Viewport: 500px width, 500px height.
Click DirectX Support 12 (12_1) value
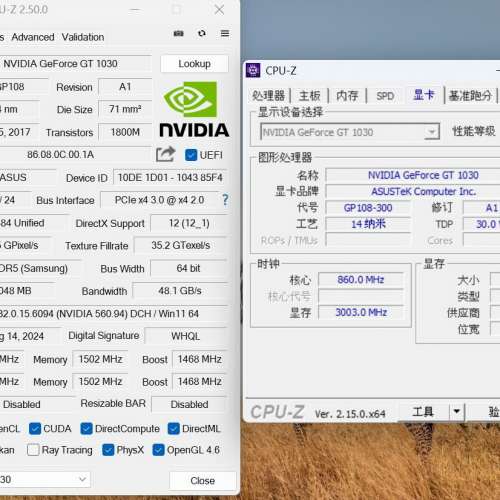pos(189,223)
